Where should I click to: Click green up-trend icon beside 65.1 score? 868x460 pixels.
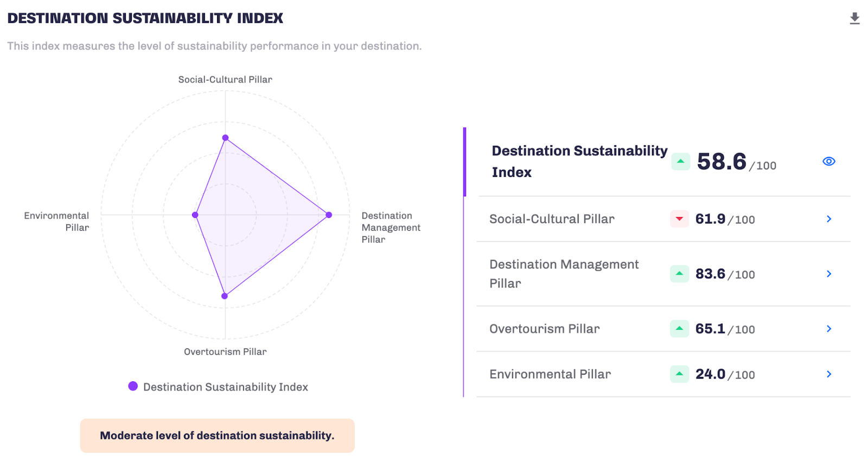pos(679,328)
